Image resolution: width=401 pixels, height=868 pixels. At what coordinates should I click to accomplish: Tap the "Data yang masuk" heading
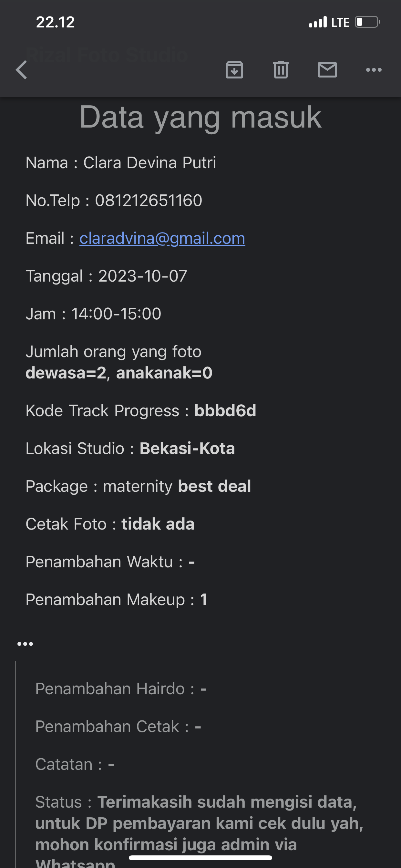pyautogui.click(x=200, y=117)
